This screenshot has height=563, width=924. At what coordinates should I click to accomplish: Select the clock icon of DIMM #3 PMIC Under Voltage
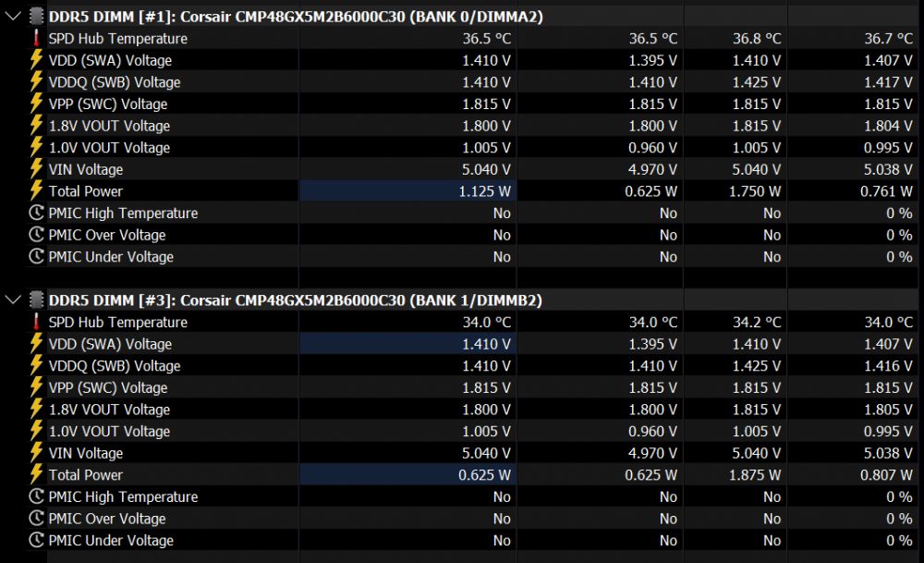coord(37,540)
